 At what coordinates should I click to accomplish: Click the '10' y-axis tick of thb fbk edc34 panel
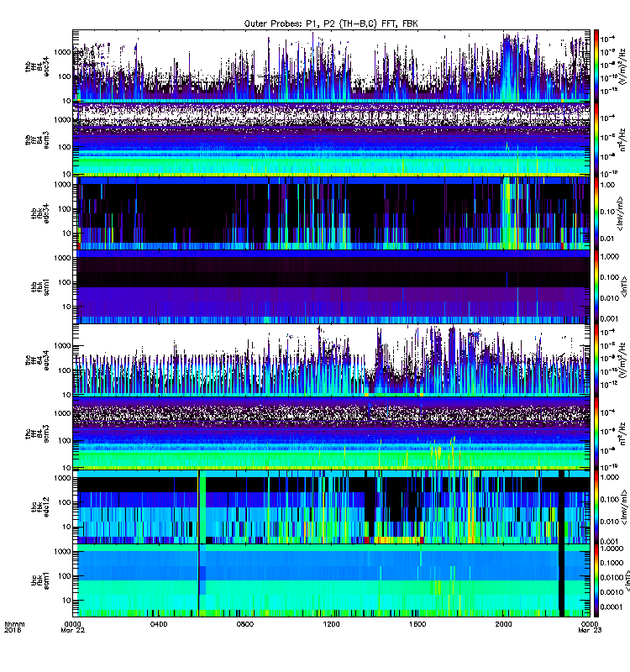click(66, 234)
